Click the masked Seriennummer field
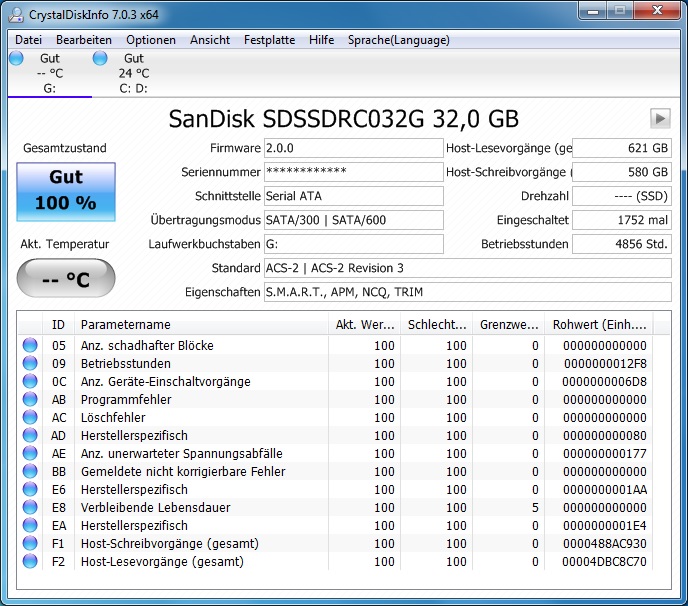This screenshot has height=606, width=688. click(354, 172)
